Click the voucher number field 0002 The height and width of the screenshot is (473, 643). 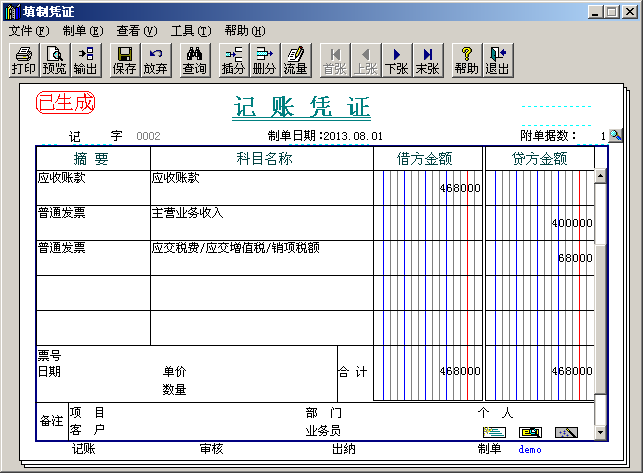click(x=148, y=136)
